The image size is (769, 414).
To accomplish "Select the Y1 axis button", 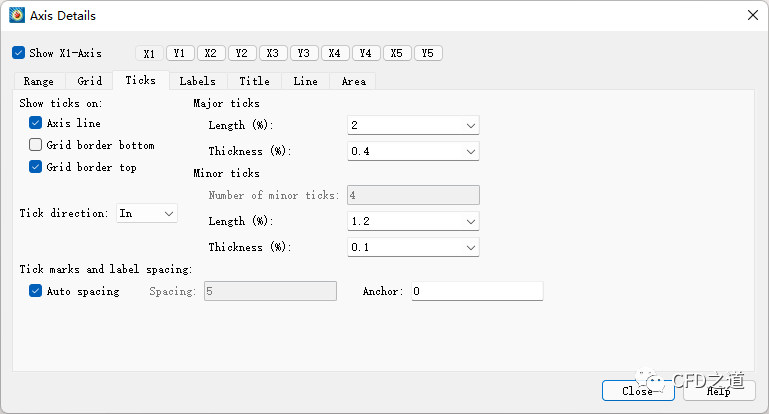I will (x=180, y=53).
